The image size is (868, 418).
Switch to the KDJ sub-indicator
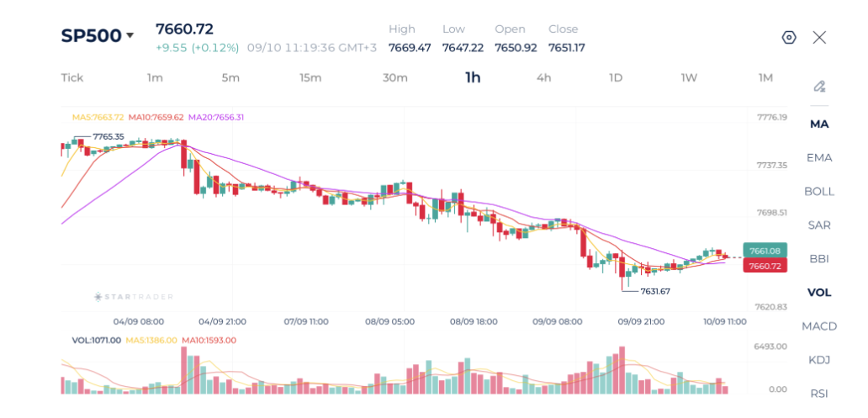(819, 361)
